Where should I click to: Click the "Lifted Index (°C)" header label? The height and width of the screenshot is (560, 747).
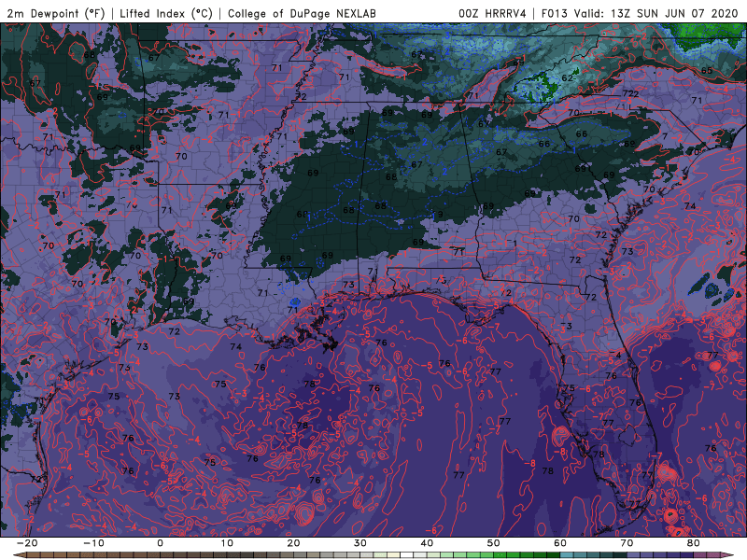165,14
